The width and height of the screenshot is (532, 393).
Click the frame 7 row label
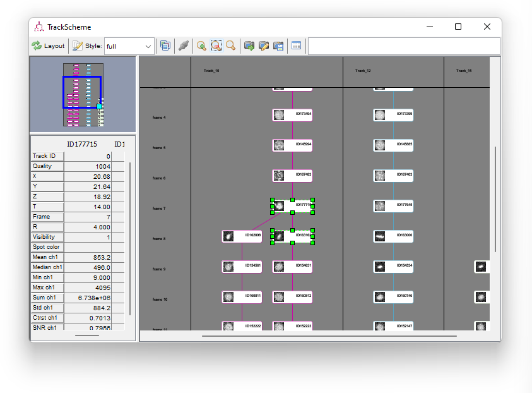[159, 209]
